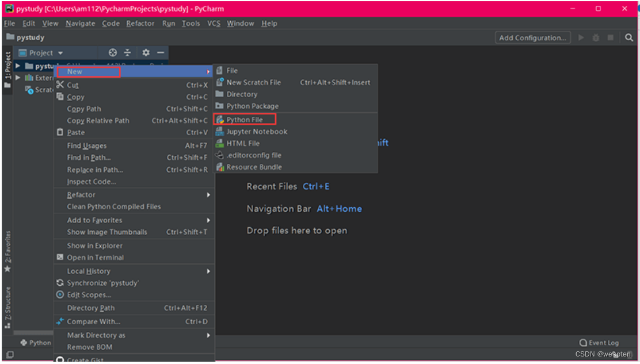Screen dimensions: 640x364
Task: Click the Project panel horizontal scrollbar
Action: (33, 333)
